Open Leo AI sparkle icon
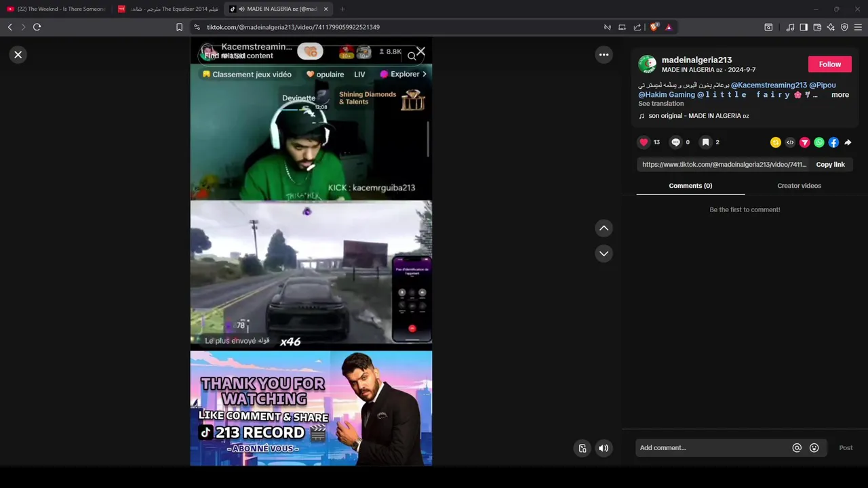The image size is (868, 488). coord(831,27)
